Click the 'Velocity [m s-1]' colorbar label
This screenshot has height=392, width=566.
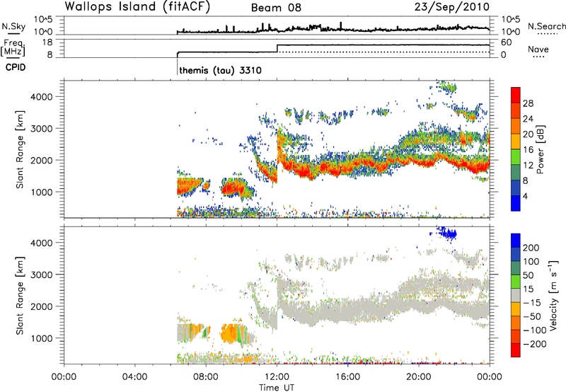pyautogui.click(x=553, y=295)
